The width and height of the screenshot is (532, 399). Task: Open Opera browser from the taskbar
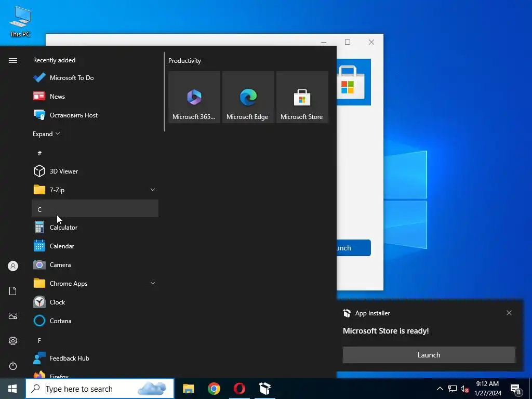coord(239,389)
